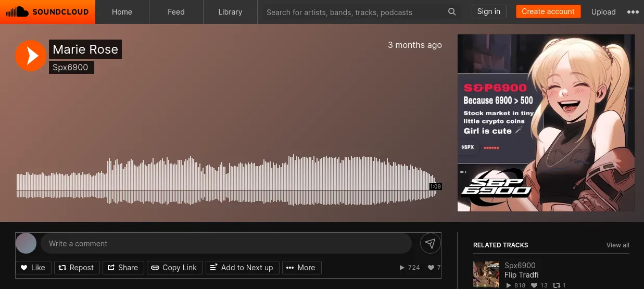644x289 pixels.
Task: Repost the track
Action: pos(77,268)
